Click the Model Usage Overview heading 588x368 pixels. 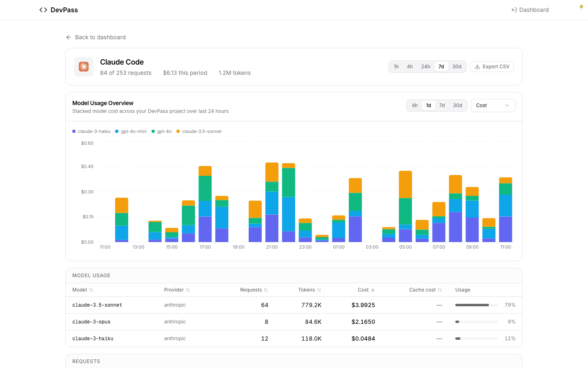[x=103, y=103]
